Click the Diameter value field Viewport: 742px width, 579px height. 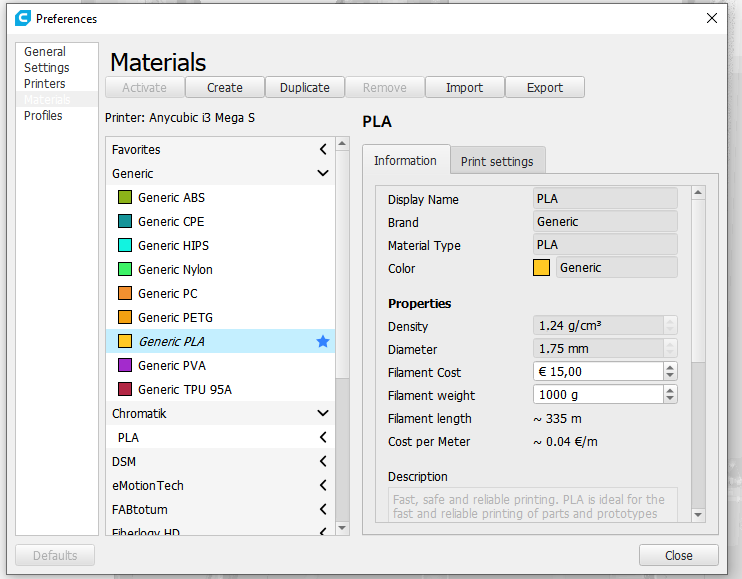coord(598,349)
